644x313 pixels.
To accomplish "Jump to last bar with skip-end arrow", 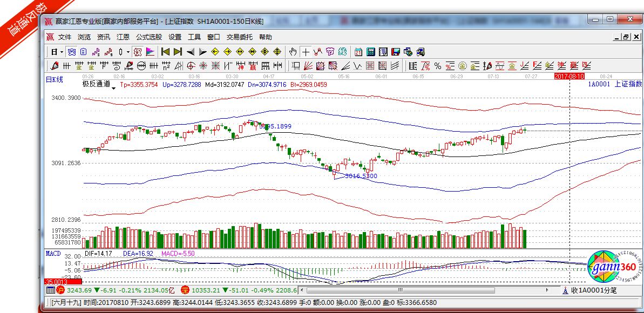I will (x=178, y=52).
